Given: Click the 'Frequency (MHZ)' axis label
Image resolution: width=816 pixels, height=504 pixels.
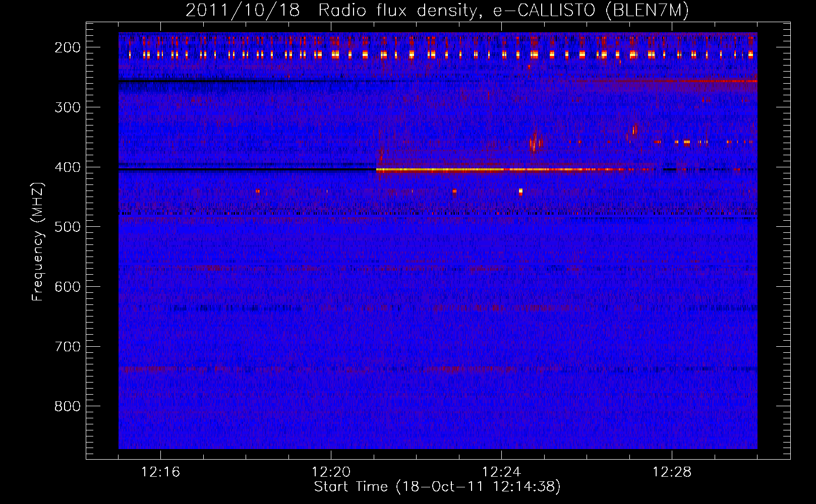Looking at the screenshot, I should pyautogui.click(x=38, y=241).
